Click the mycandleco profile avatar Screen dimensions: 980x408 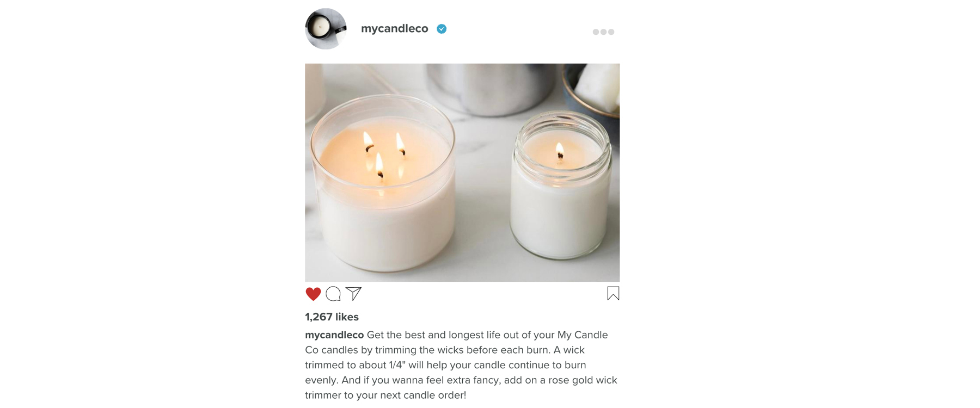coord(326,29)
